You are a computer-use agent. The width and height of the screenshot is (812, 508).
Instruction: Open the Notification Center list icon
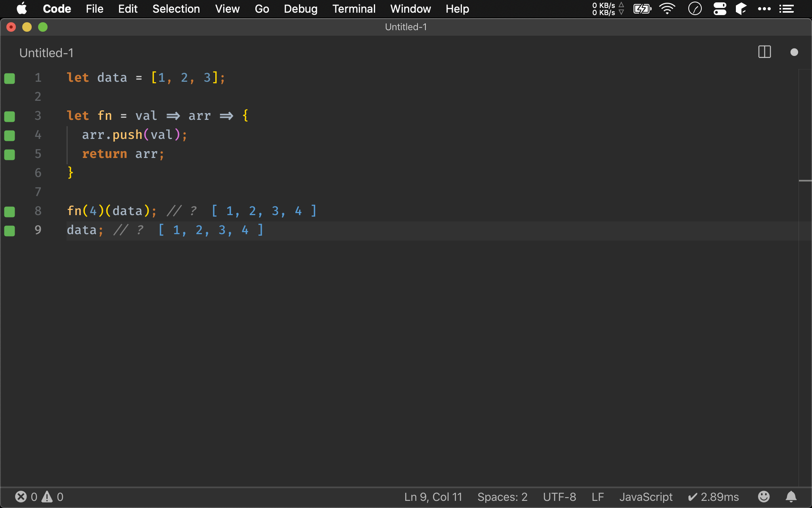tap(787, 9)
